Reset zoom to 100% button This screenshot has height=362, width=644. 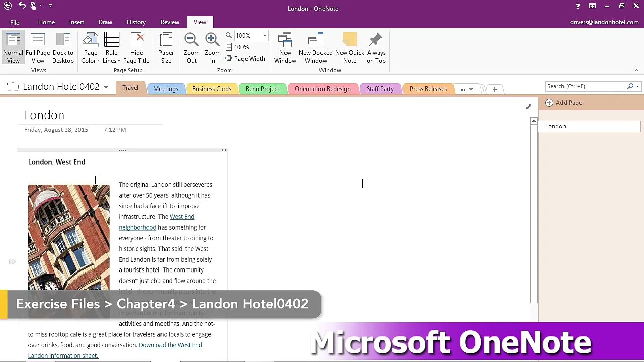click(237, 47)
